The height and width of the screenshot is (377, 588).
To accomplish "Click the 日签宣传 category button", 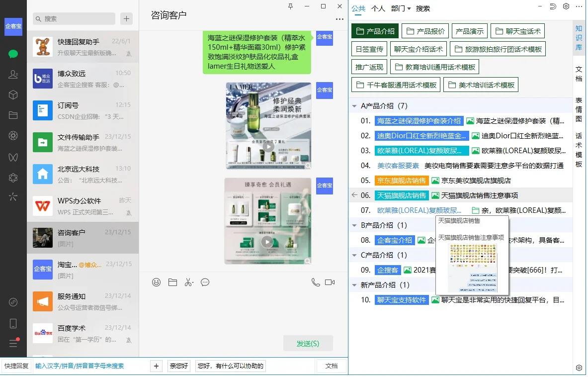I will 370,49.
